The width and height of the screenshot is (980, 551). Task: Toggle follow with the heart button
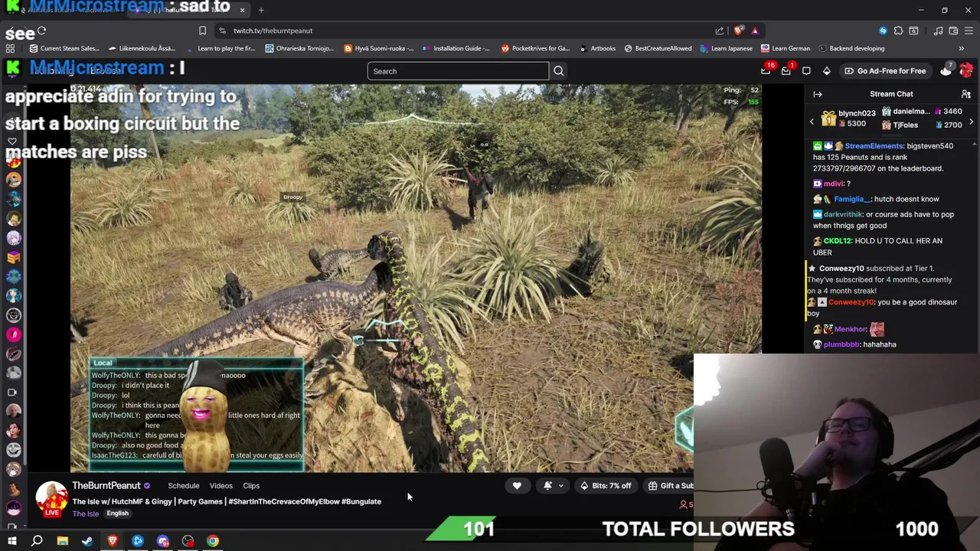517,485
